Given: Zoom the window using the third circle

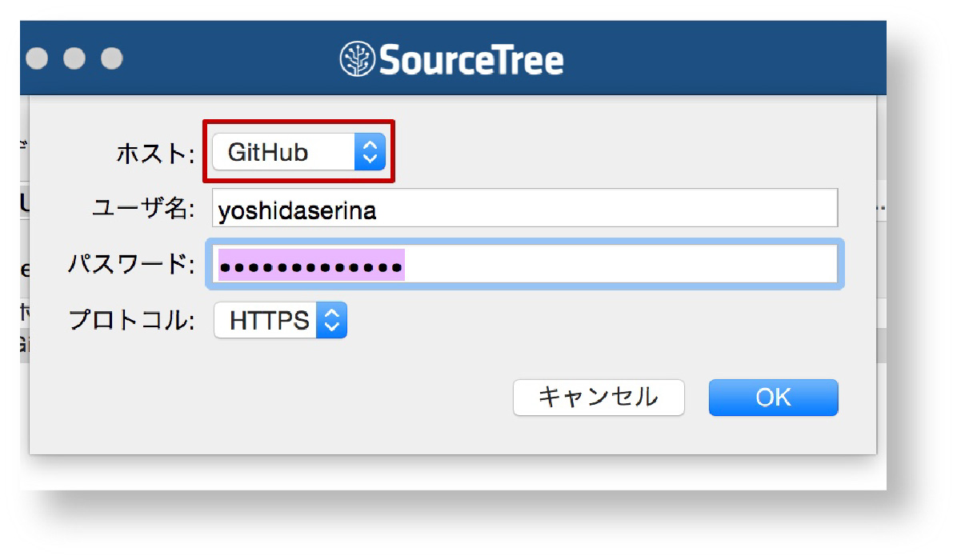Looking at the screenshot, I should point(111,58).
